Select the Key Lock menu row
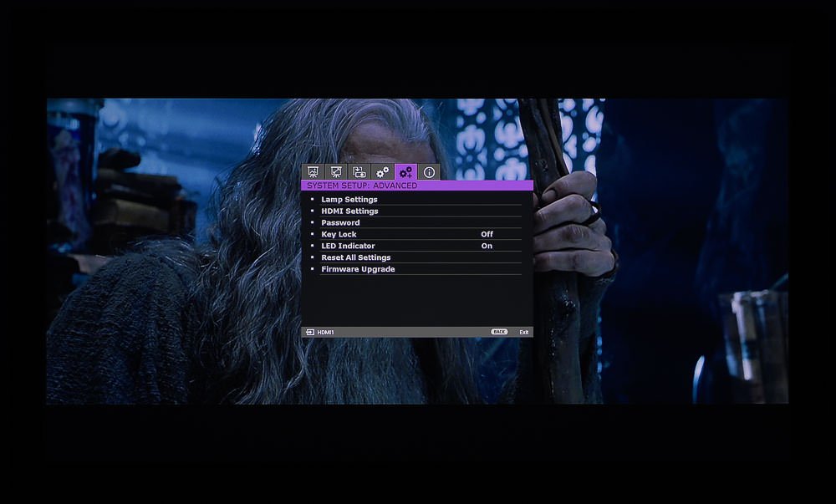The image size is (836, 504). coord(415,234)
